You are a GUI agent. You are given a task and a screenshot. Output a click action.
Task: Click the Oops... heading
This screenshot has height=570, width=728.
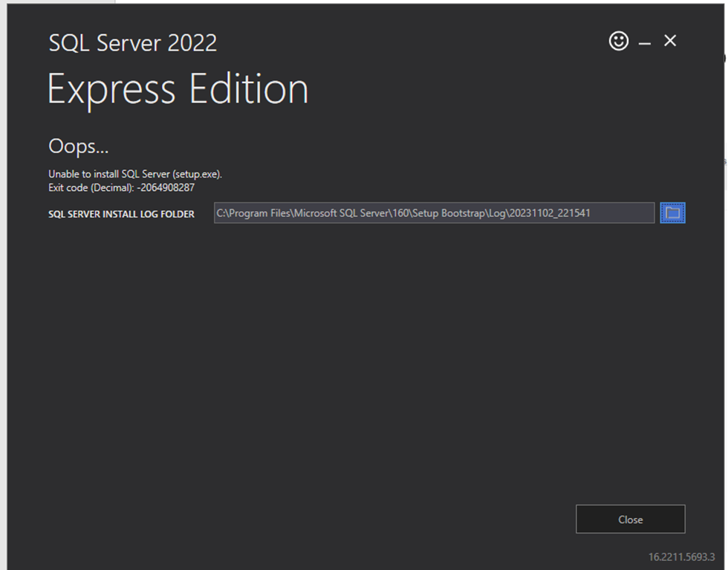(77, 146)
